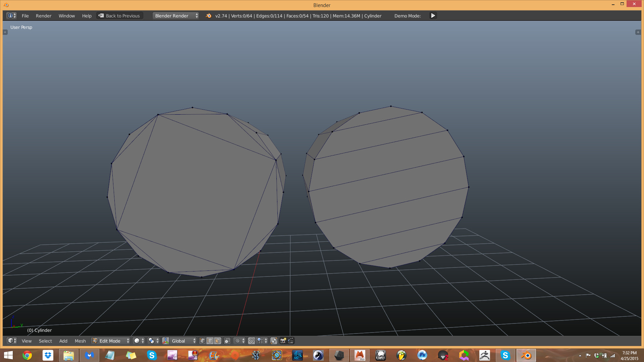Click the Select menu item
This screenshot has width=644, height=362.
[x=45, y=340]
